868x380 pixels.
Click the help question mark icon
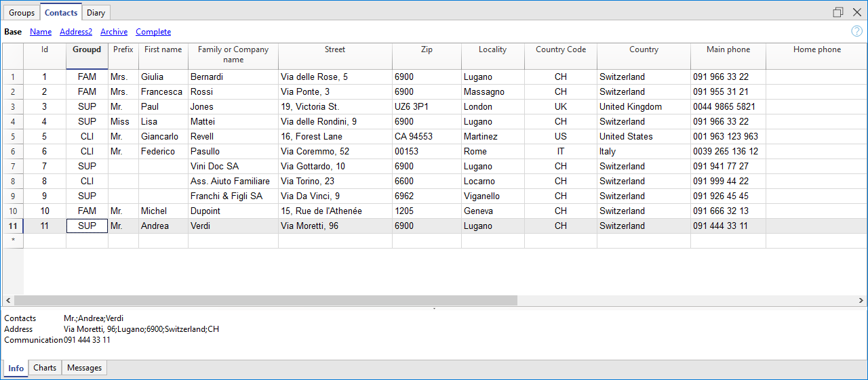click(856, 31)
